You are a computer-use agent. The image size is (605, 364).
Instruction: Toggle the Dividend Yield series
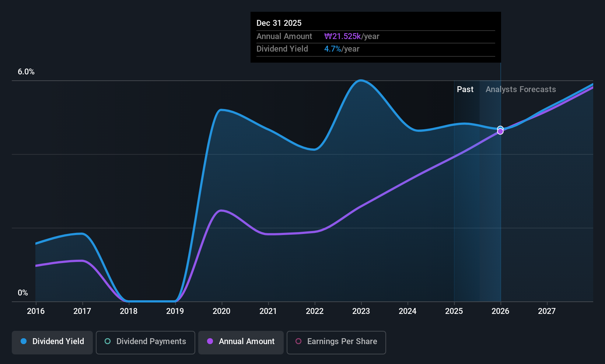tap(52, 343)
